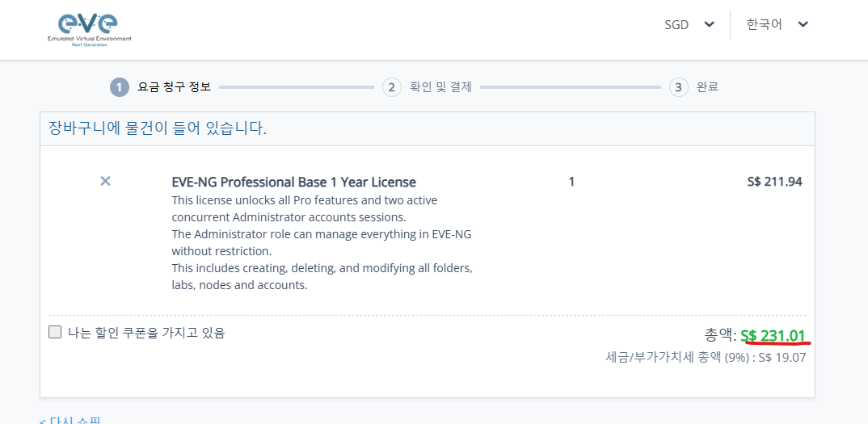Select step 2 확인 및 결제
Image resolution: width=868 pixels, height=424 pixels.
pos(427,87)
